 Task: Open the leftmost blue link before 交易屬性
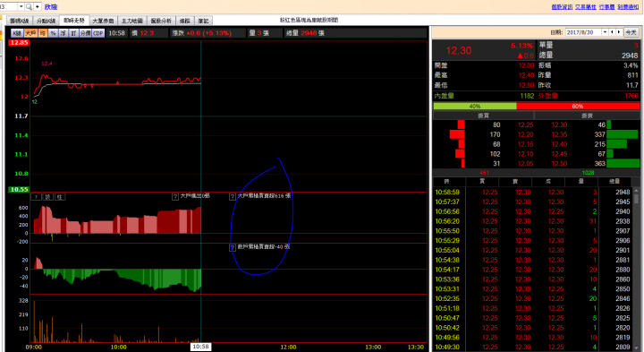(562, 6)
